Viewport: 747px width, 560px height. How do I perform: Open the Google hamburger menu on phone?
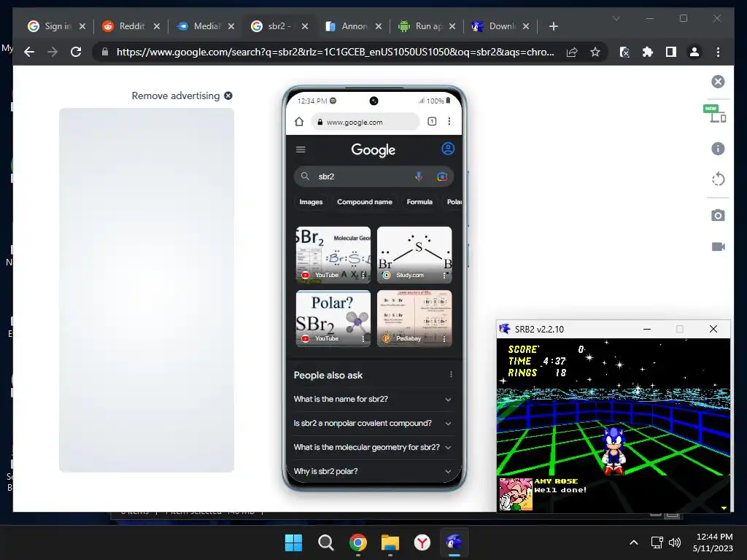[x=301, y=149]
